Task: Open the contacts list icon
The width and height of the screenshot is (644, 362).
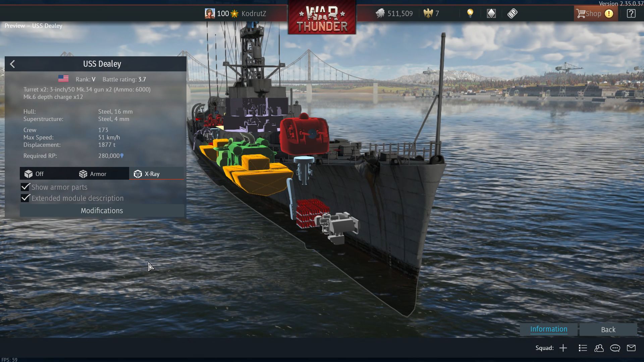Action: (x=583, y=348)
